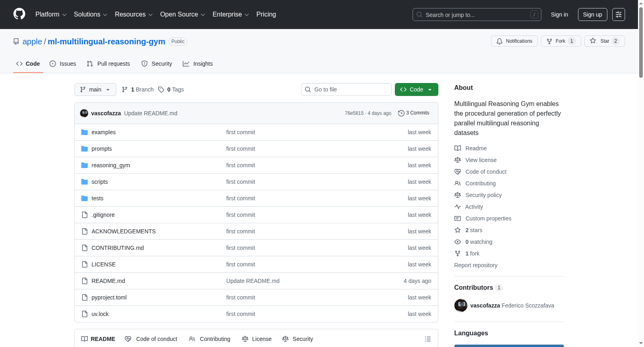Click the Activity pulse icon
This screenshot has height=347, width=644.
click(458, 207)
